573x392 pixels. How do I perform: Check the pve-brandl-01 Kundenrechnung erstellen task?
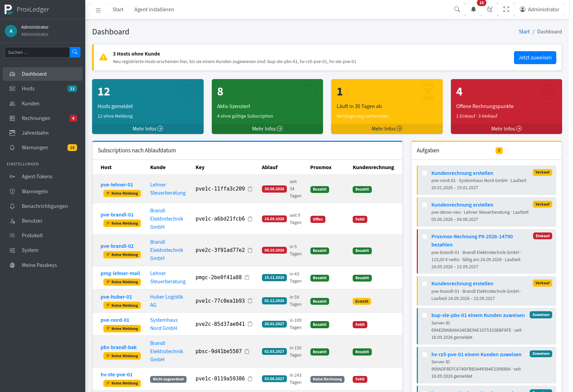pos(425,284)
